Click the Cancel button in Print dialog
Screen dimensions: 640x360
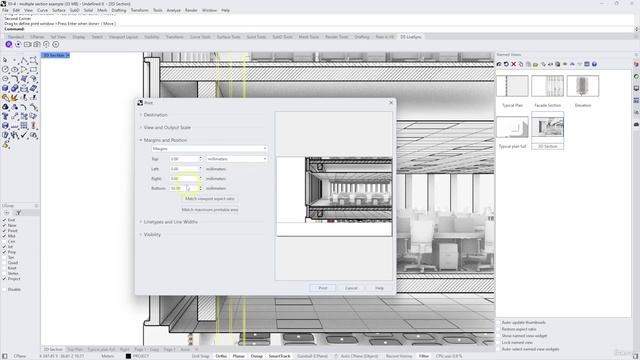[x=351, y=288]
